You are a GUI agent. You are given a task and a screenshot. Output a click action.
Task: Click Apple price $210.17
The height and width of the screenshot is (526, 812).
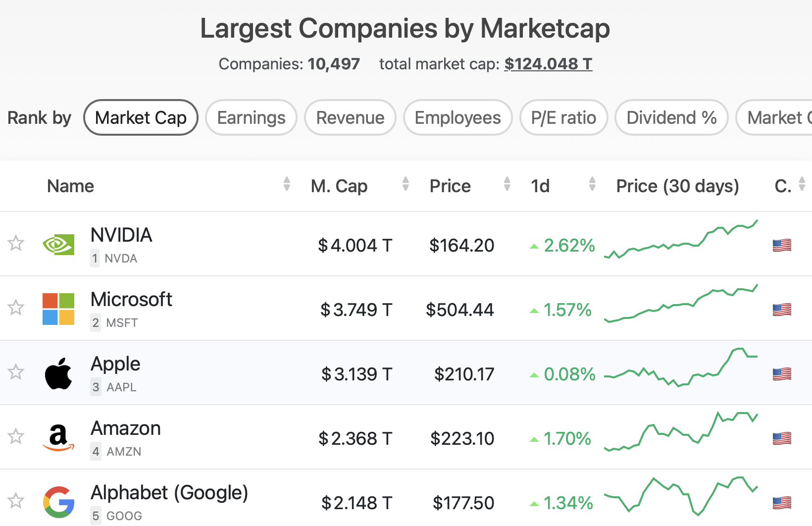464,374
